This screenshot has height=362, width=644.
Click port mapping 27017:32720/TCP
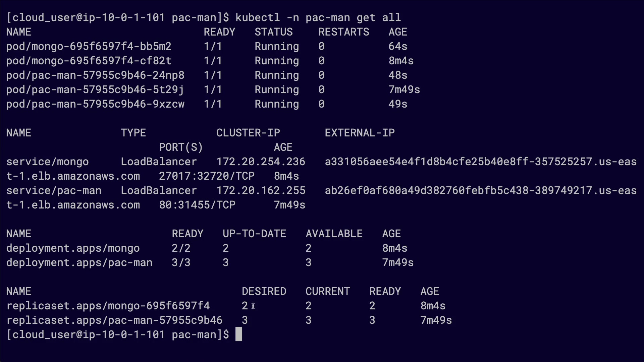coord(207,176)
